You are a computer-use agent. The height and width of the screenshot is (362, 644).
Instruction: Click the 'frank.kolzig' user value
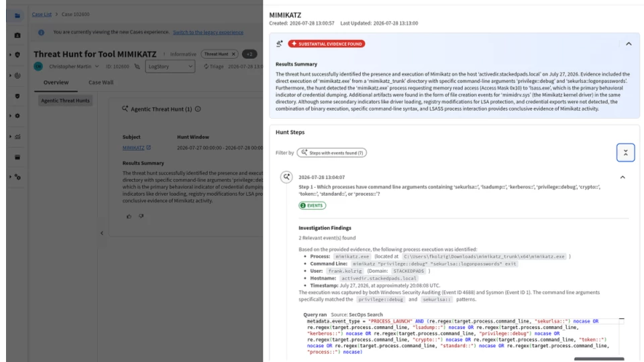click(345, 271)
